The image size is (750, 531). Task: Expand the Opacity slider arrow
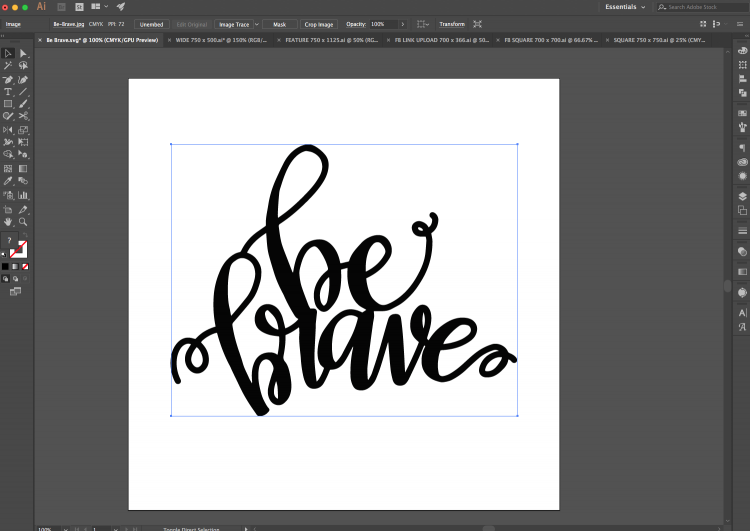(403, 24)
